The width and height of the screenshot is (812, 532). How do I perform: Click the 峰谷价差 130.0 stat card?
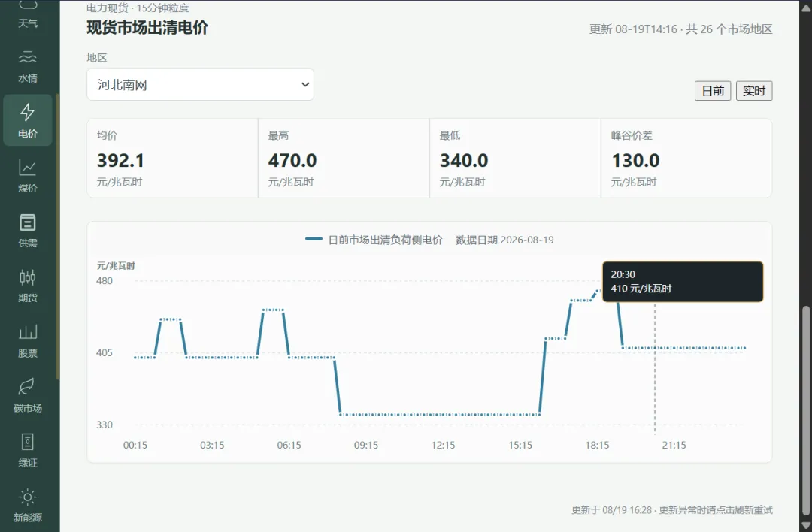[x=686, y=159]
